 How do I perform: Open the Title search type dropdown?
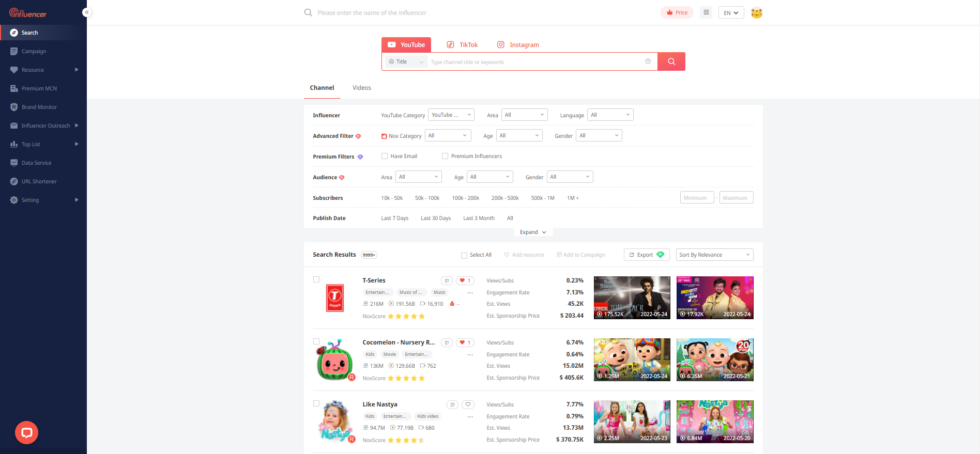click(x=406, y=61)
